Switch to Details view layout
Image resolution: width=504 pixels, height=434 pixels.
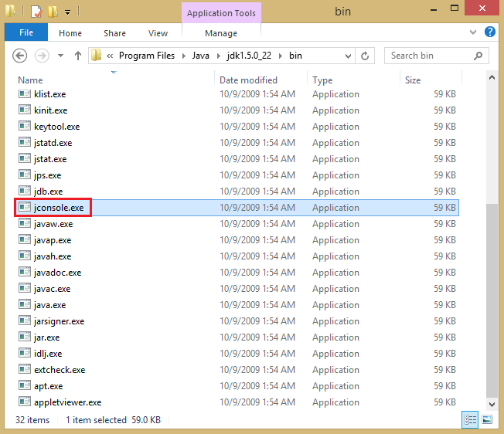(x=470, y=419)
